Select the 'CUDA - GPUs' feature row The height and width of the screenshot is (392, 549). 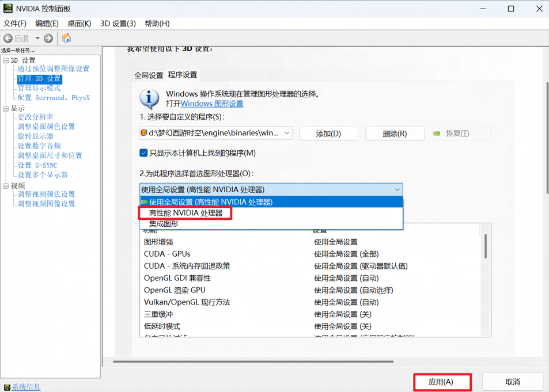310,254
